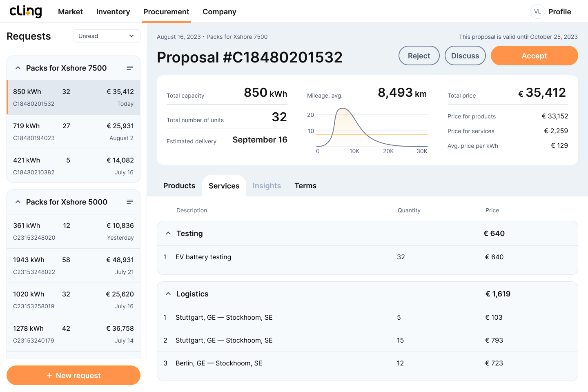Open the Inventory menu
This screenshot has height=392, width=588.
(113, 11)
